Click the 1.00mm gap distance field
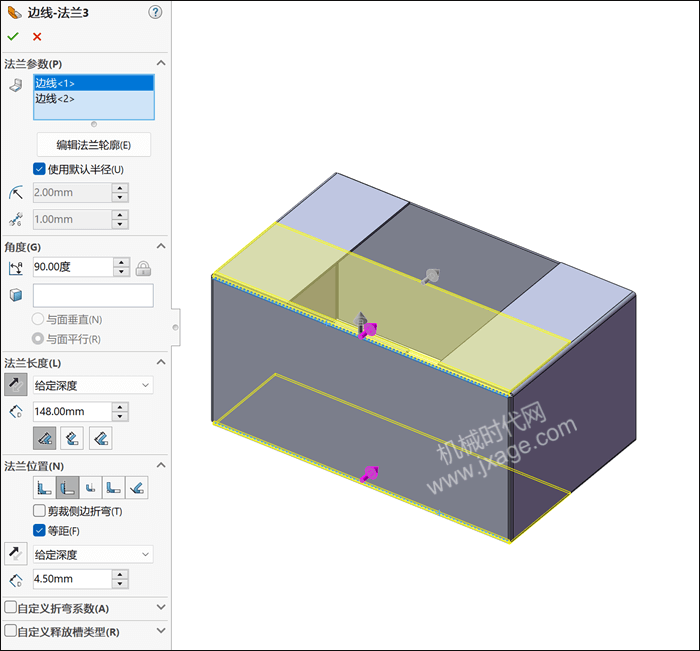Viewport: 700px width, 651px height. (72, 219)
